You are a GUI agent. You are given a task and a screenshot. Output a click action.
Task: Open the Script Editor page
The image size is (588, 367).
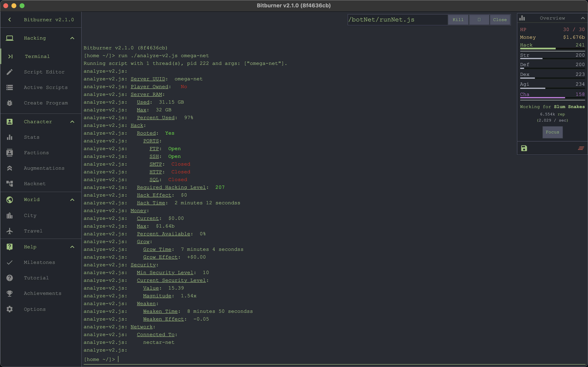click(44, 72)
